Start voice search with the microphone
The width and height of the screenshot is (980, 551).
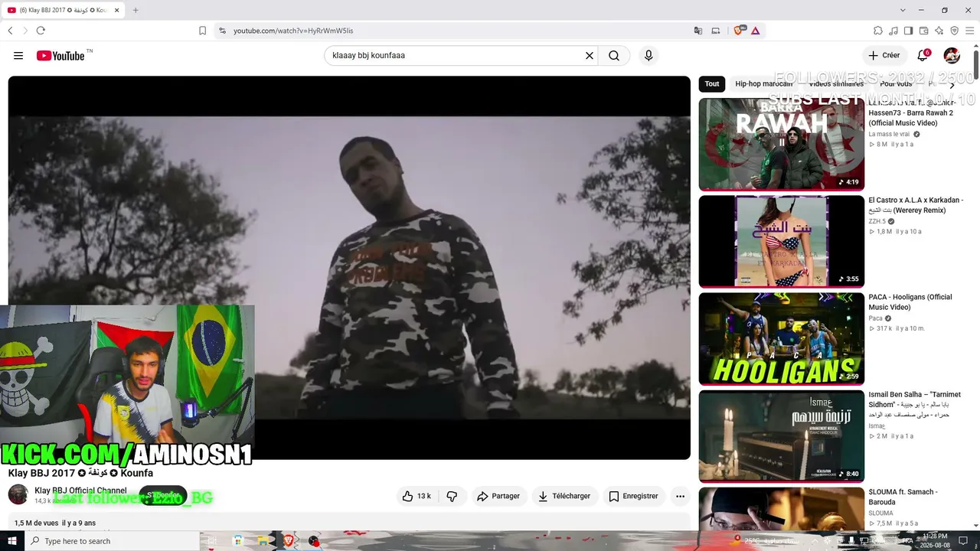pyautogui.click(x=648, y=55)
